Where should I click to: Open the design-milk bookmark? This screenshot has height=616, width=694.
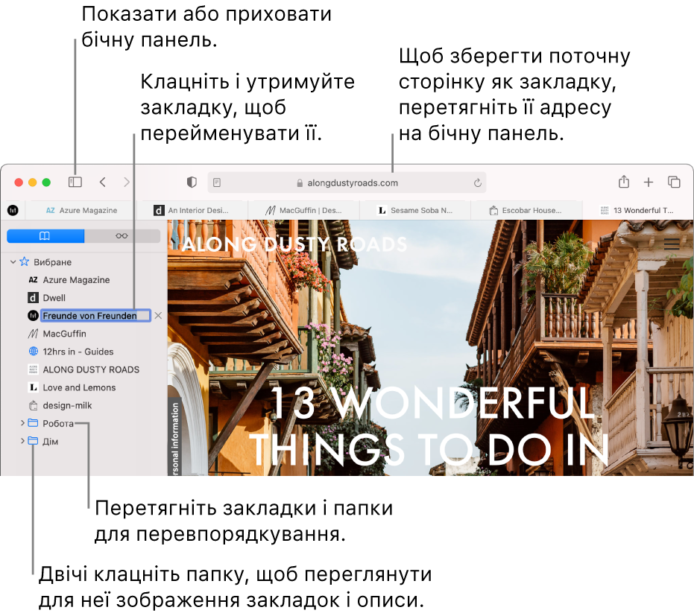pyautogui.click(x=60, y=405)
